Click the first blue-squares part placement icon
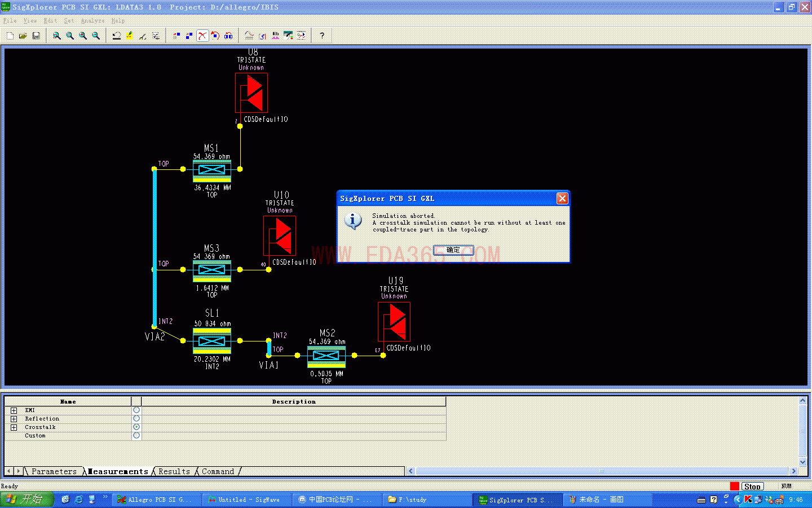Screen dimensions: 812x508 coord(176,36)
